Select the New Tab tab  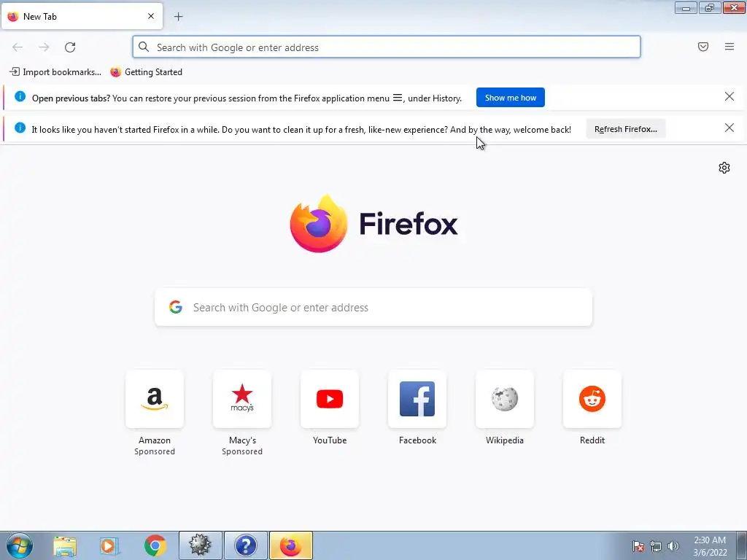(x=82, y=16)
